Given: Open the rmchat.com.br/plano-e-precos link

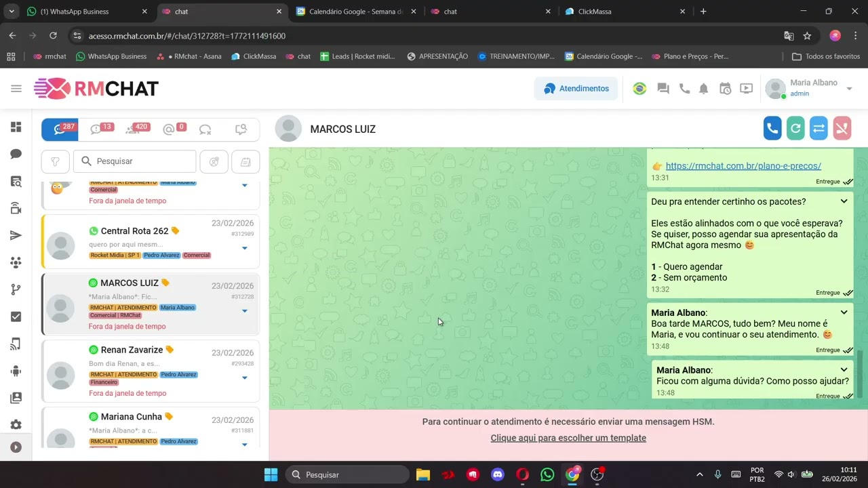Looking at the screenshot, I should [743, 165].
